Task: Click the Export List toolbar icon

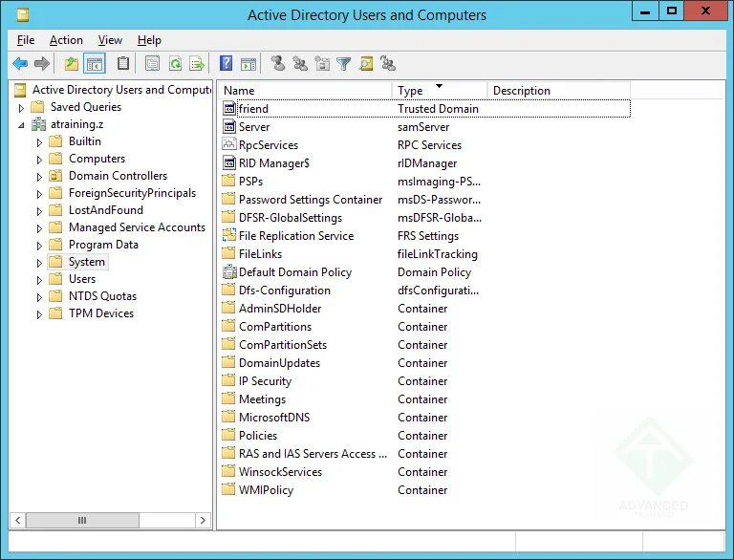Action: click(x=197, y=63)
